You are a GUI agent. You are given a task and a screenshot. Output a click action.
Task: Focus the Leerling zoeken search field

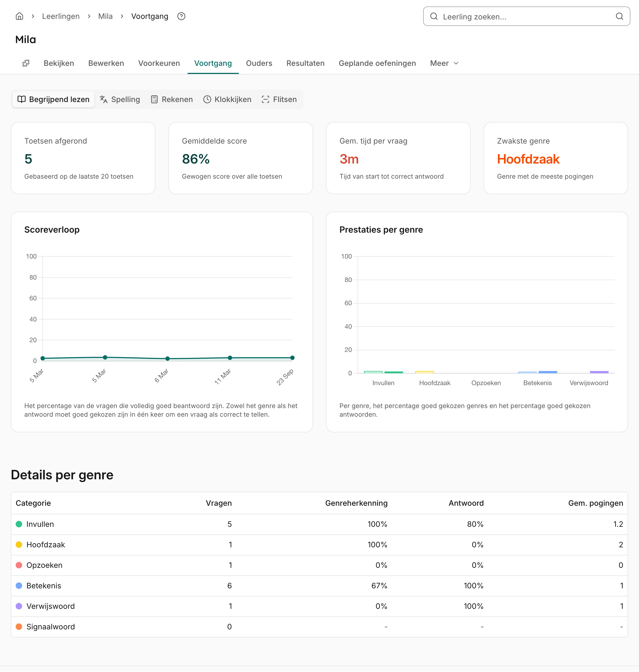click(526, 16)
